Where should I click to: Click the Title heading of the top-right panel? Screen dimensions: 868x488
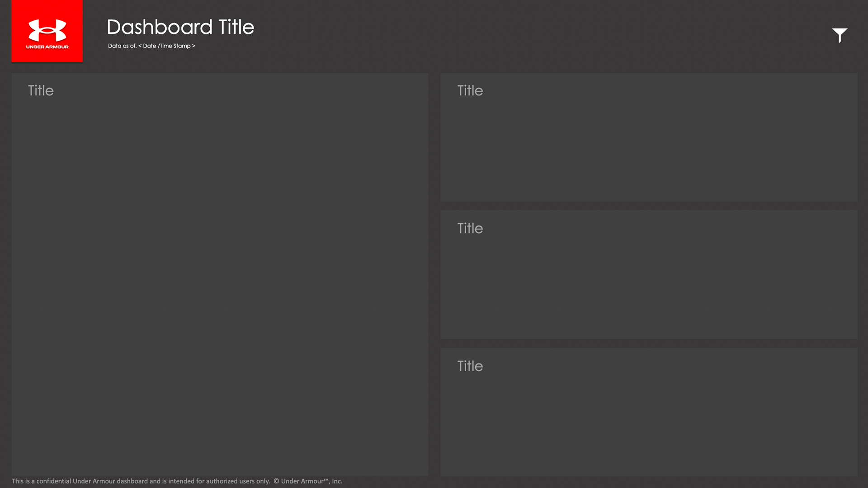(470, 90)
